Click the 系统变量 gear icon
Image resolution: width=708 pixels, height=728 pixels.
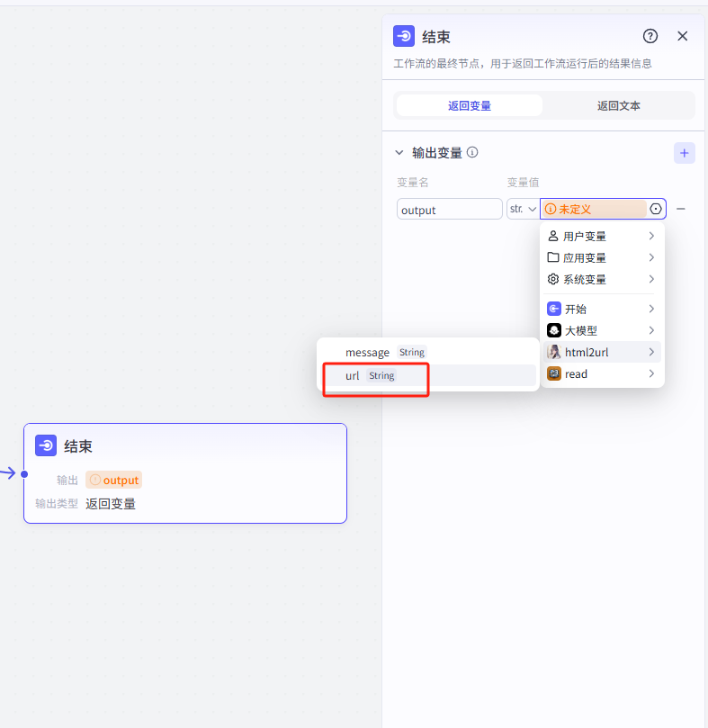[553, 279]
